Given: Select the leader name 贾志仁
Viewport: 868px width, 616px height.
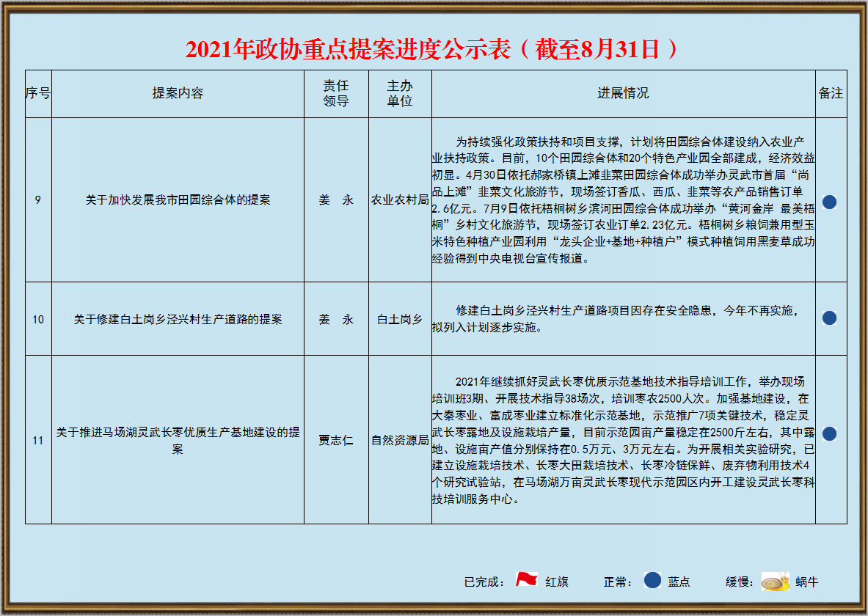Looking at the screenshot, I should click(x=336, y=441).
